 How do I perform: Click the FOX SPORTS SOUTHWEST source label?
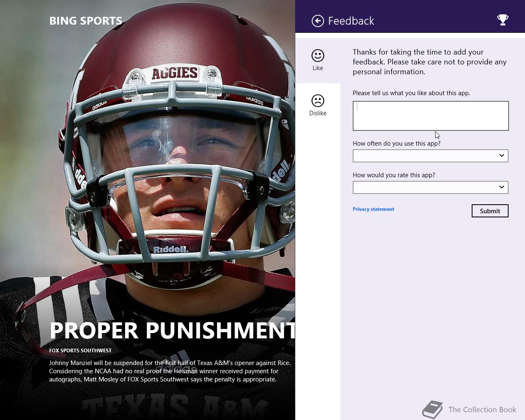point(80,351)
